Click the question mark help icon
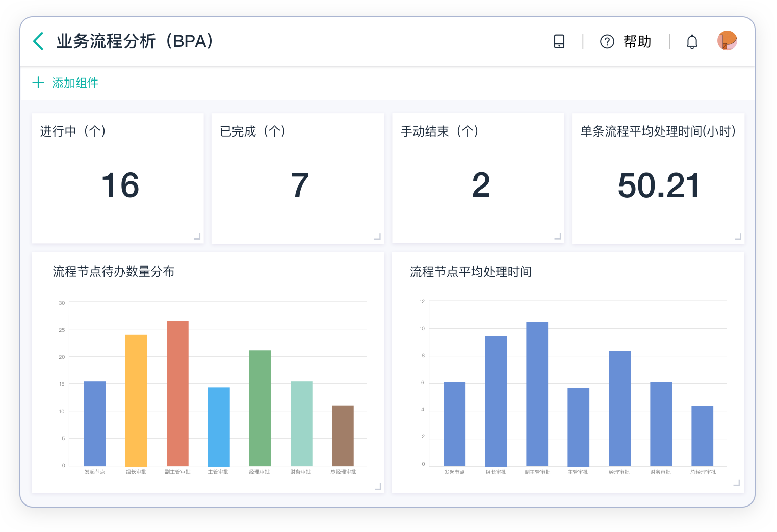This screenshot has height=532, width=777. tap(607, 41)
